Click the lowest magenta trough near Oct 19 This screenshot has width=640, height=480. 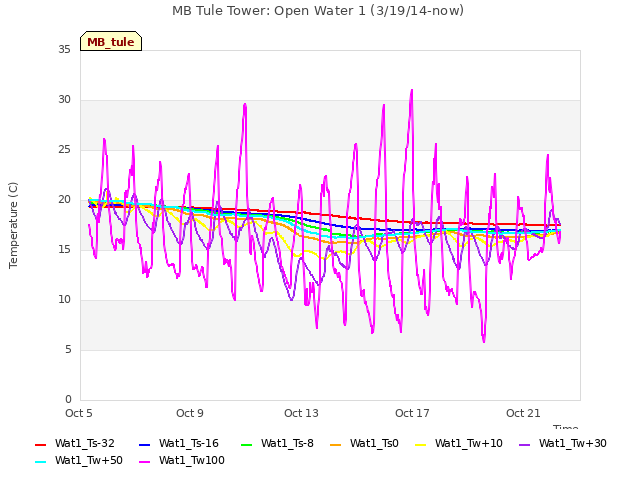pos(484,341)
